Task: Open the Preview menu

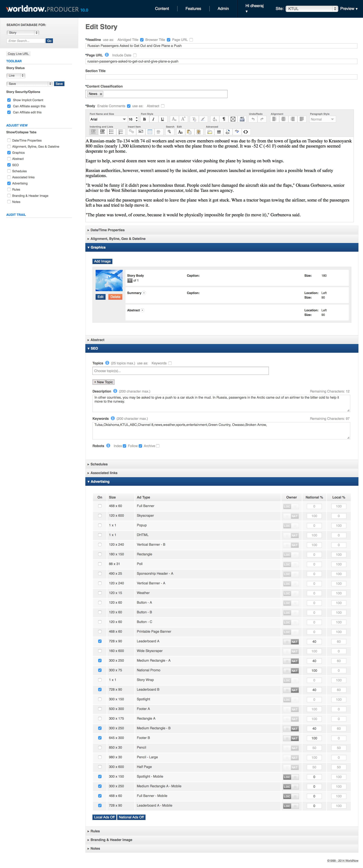Action: [x=349, y=9]
